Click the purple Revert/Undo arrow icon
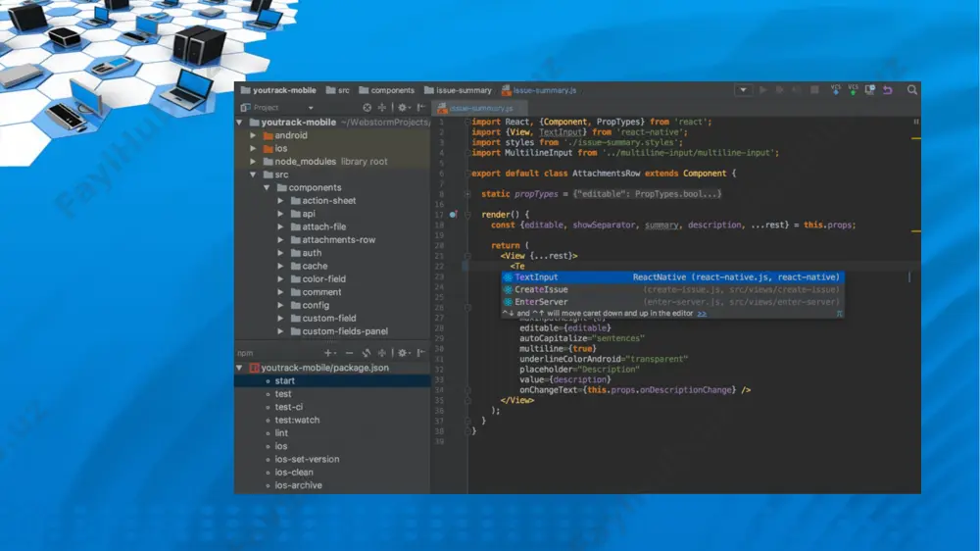This screenshot has width=980, height=551. click(888, 90)
